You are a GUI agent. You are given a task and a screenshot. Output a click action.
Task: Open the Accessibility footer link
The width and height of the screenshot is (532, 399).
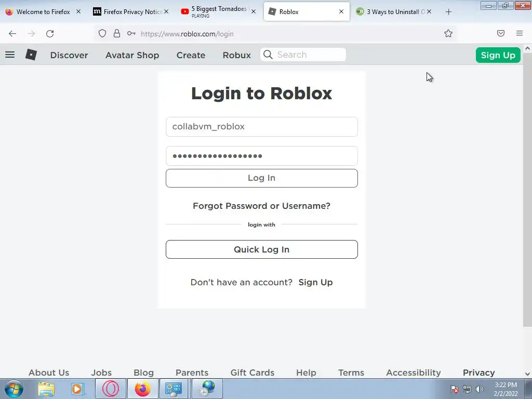(414, 373)
